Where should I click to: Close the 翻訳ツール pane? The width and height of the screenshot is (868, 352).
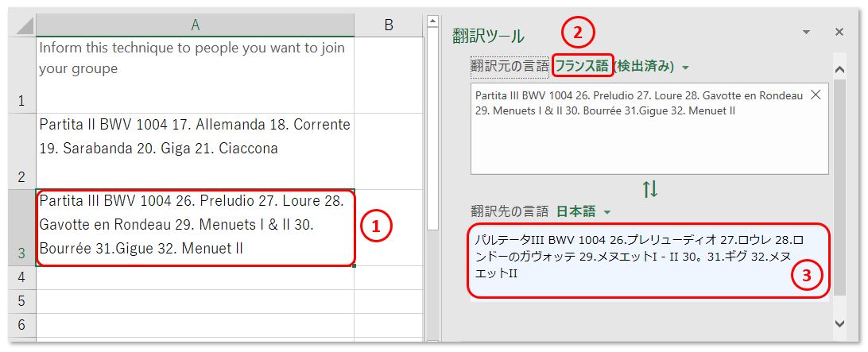[x=839, y=32]
